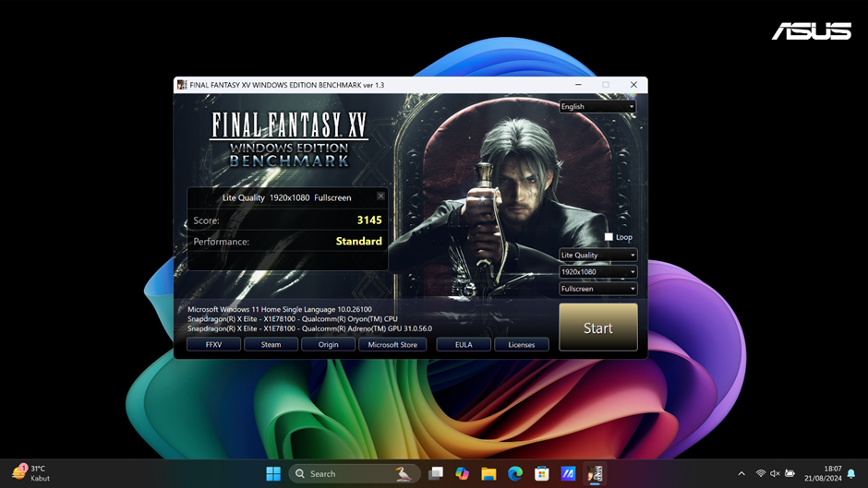Click the score value 3145
This screenshot has width=868, height=488.
(369, 220)
